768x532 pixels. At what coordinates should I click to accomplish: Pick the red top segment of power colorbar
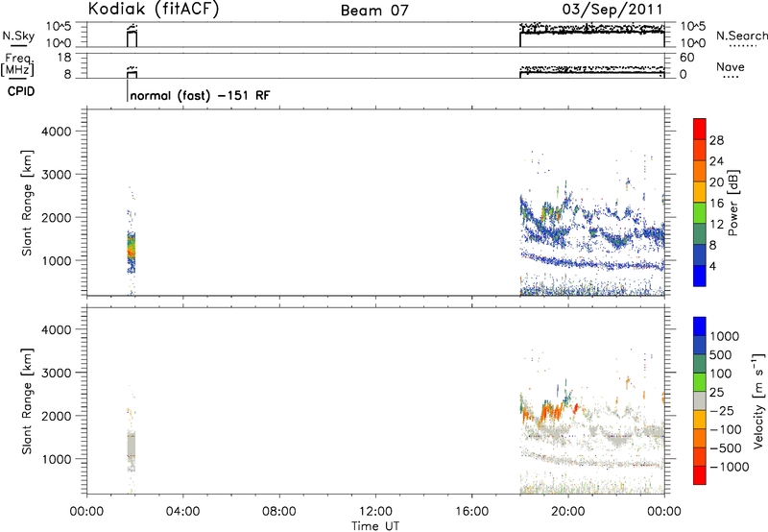[700, 130]
